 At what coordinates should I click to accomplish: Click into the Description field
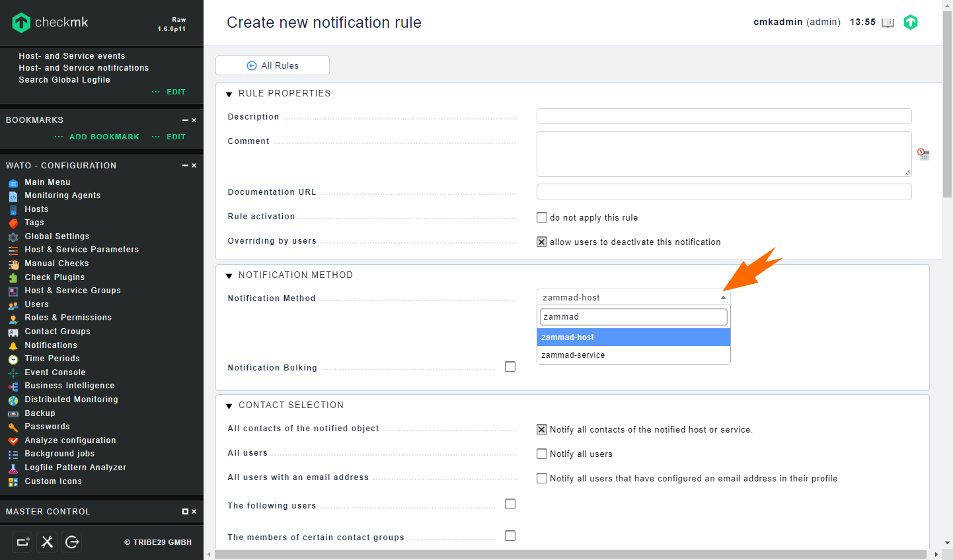(x=724, y=116)
